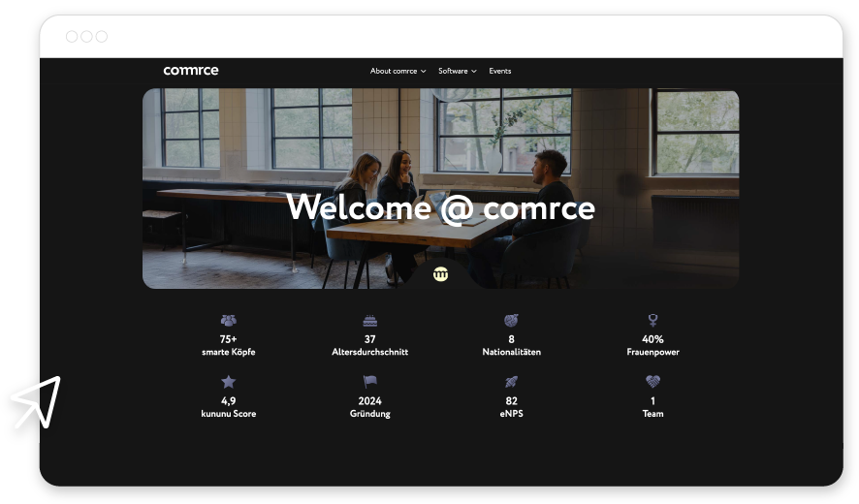Click the third browser window circle button
859x504 pixels.
point(102,36)
